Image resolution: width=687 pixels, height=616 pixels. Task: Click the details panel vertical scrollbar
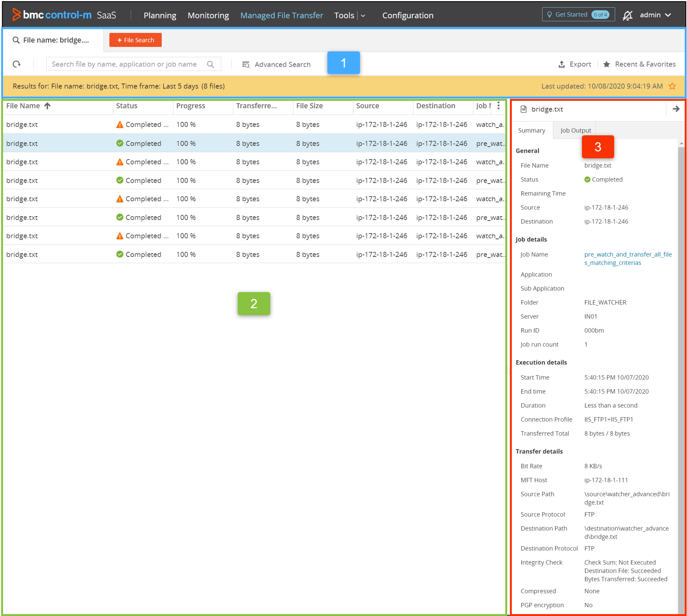click(681, 345)
